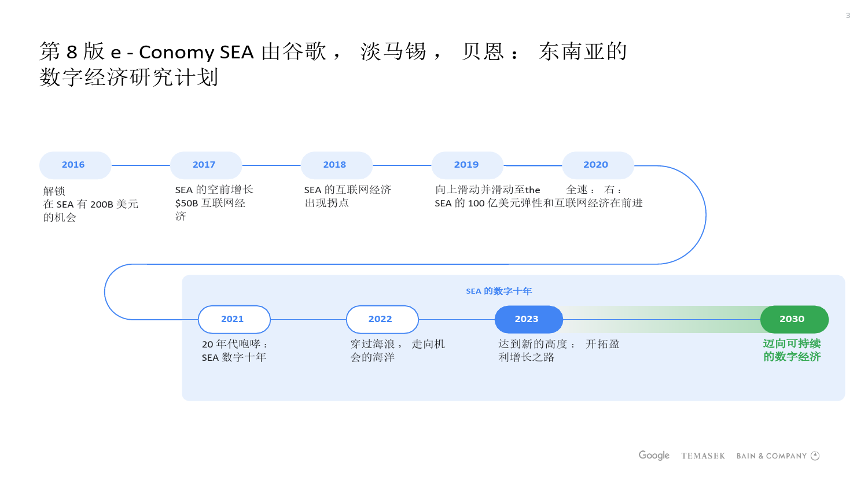This screenshot has height=488, width=868.
Task: Click the text 20 年代咆哮：
Action: [x=234, y=344]
